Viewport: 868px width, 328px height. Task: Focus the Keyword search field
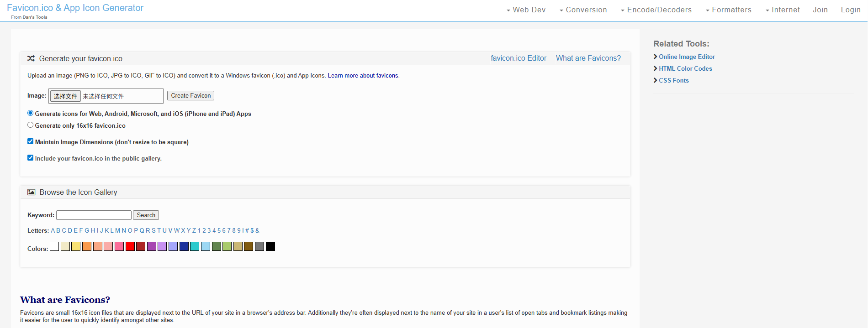pos(94,215)
